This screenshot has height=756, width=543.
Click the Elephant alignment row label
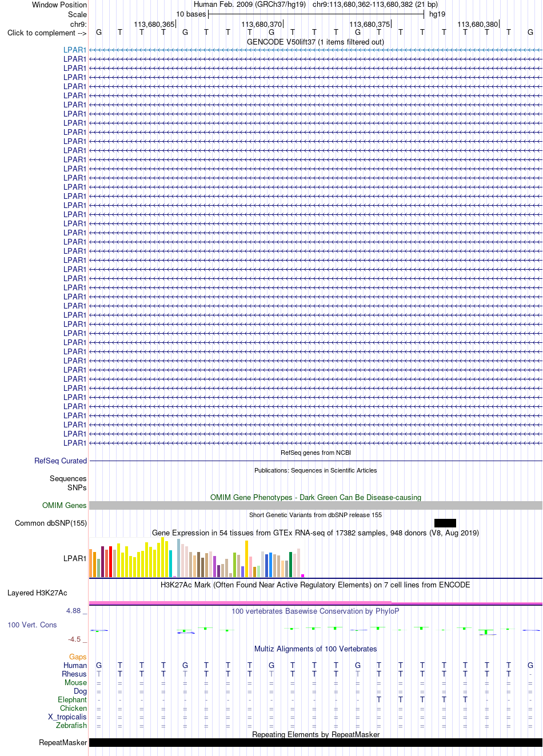[73, 699]
